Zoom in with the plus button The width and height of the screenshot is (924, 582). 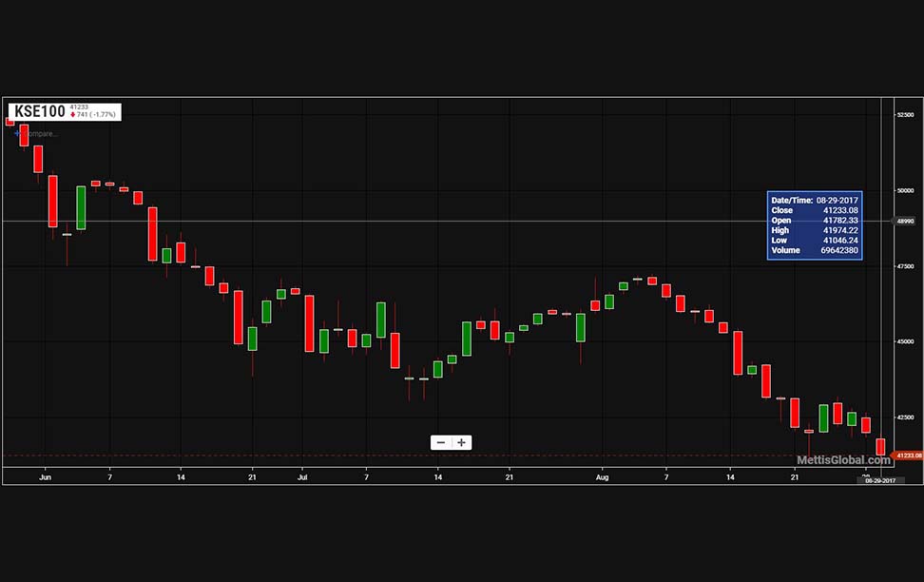461,442
